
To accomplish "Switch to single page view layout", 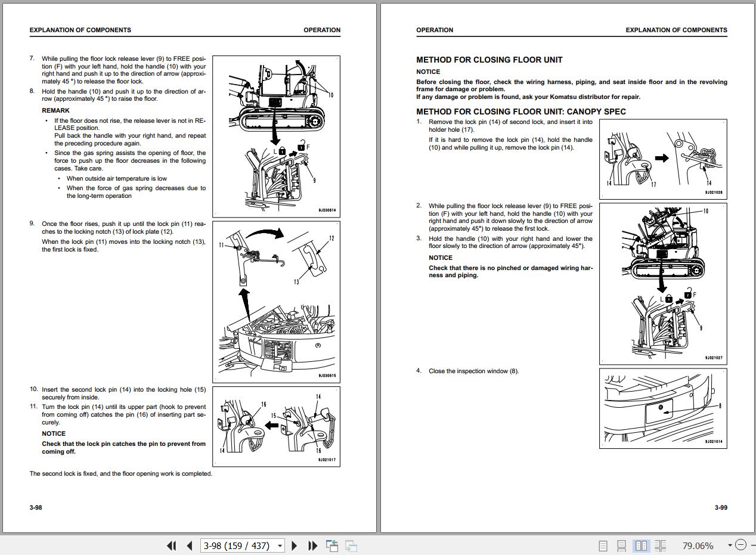I will pos(603,545).
